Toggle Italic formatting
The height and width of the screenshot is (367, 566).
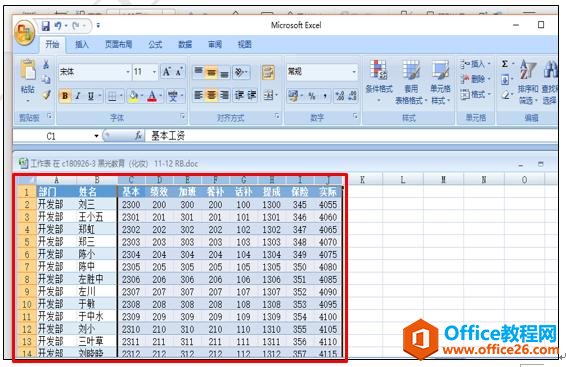[x=78, y=96]
